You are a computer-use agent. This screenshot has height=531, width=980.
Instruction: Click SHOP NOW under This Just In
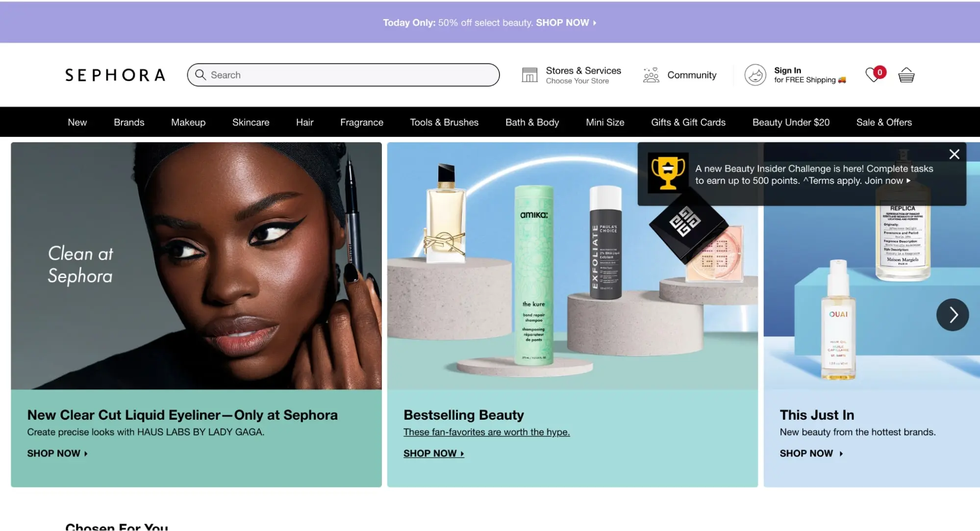point(811,454)
